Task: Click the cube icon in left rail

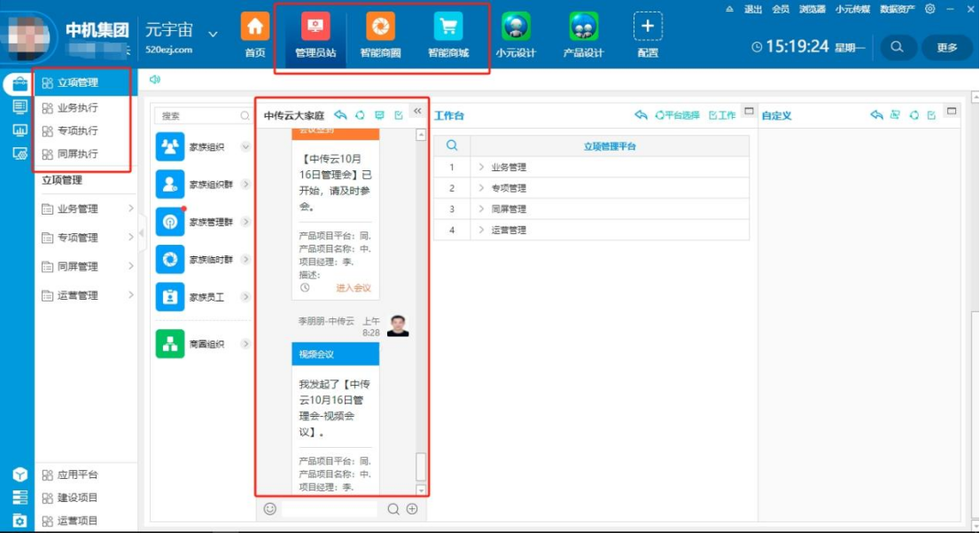Action: click(19, 474)
